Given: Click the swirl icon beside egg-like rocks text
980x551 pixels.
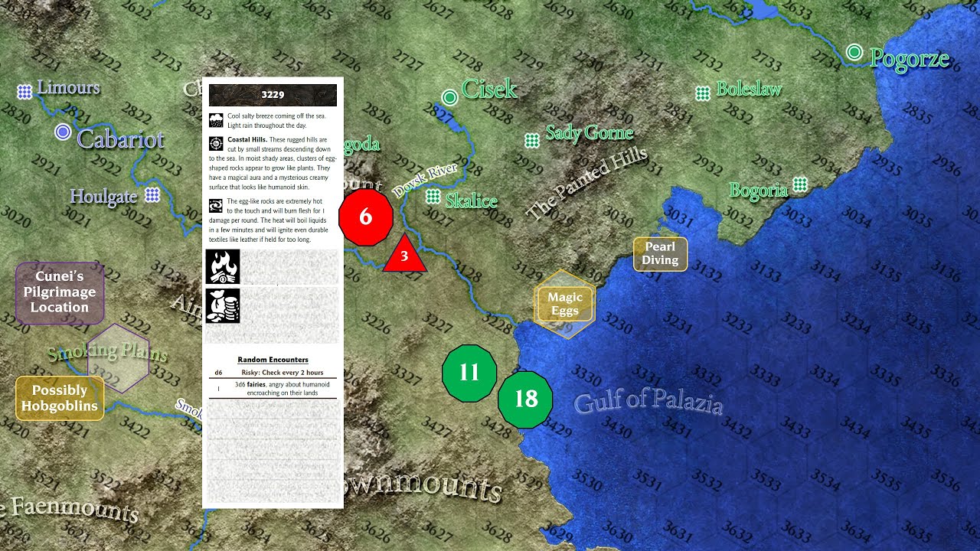Looking at the screenshot, I should pyautogui.click(x=216, y=205).
